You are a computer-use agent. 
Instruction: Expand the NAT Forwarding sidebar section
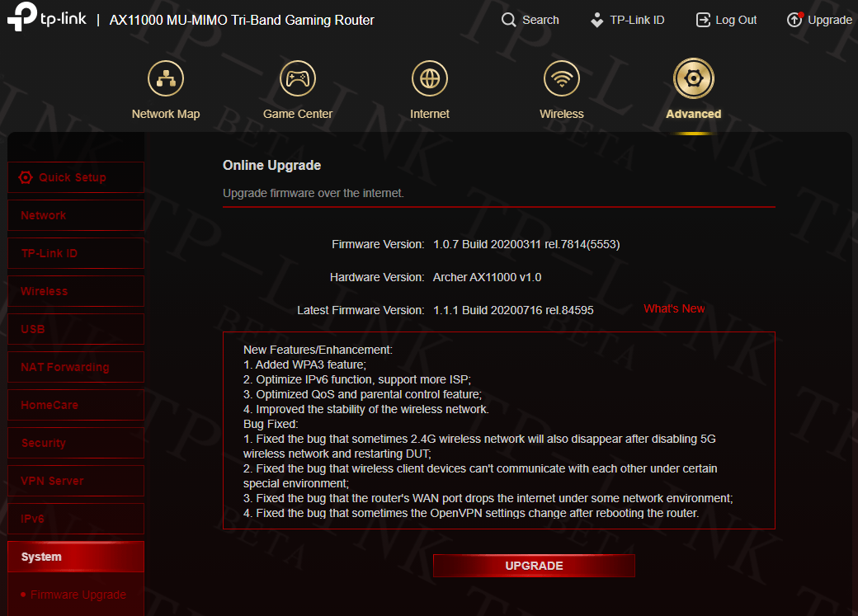click(x=76, y=367)
